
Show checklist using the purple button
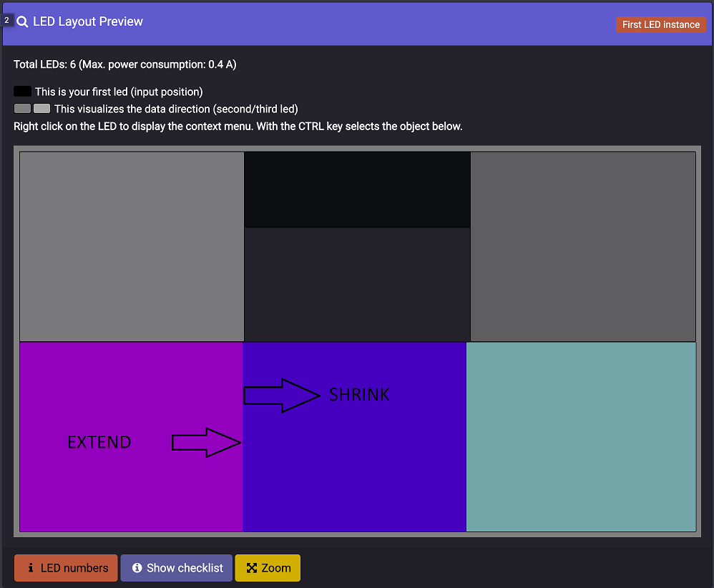click(177, 567)
